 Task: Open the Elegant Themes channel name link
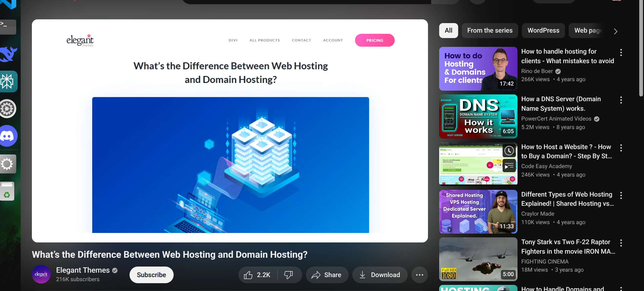click(83, 270)
